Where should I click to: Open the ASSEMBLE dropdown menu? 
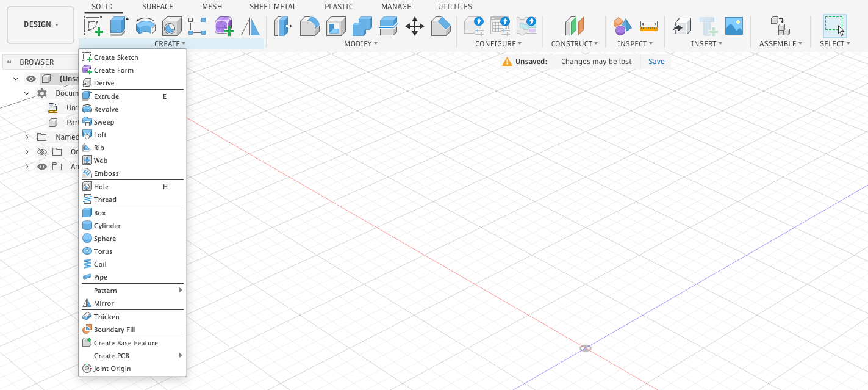[780, 44]
